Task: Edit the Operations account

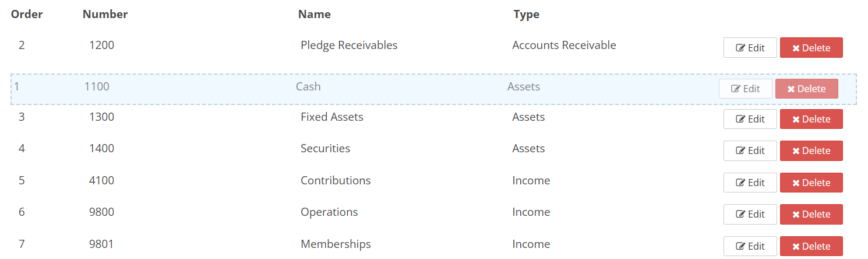Action: [750, 214]
